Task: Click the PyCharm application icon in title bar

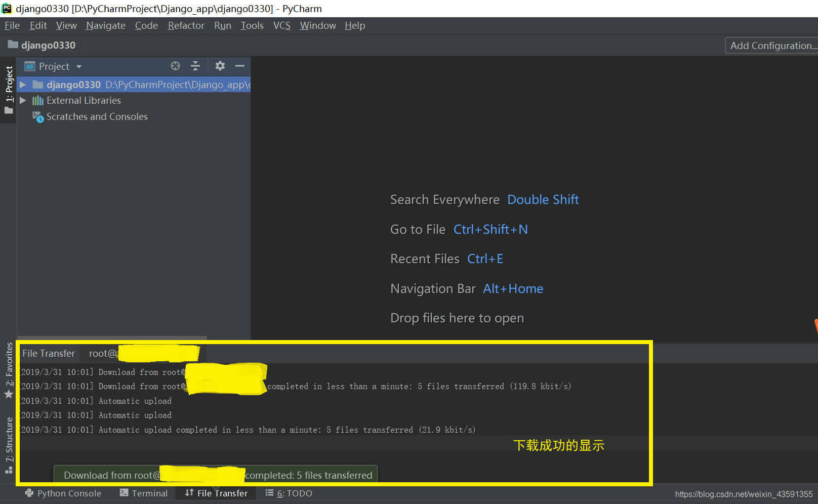Action: click(x=7, y=8)
